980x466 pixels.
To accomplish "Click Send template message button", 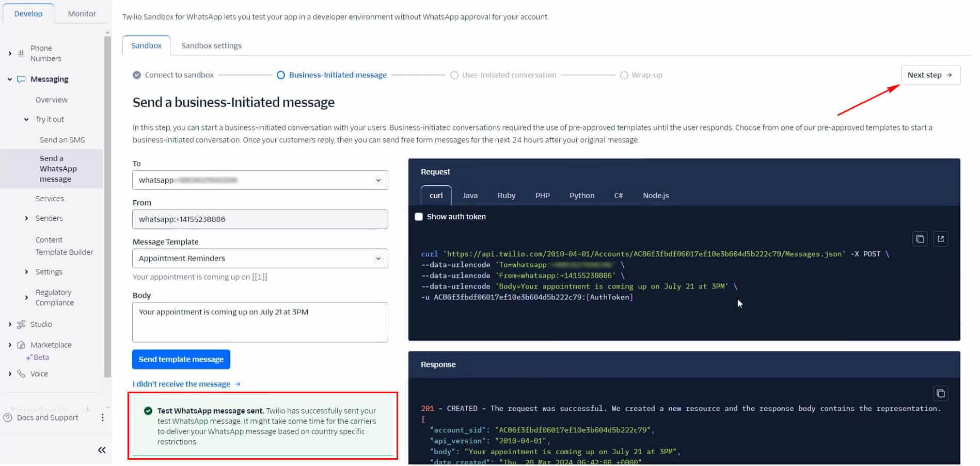I will (x=181, y=359).
